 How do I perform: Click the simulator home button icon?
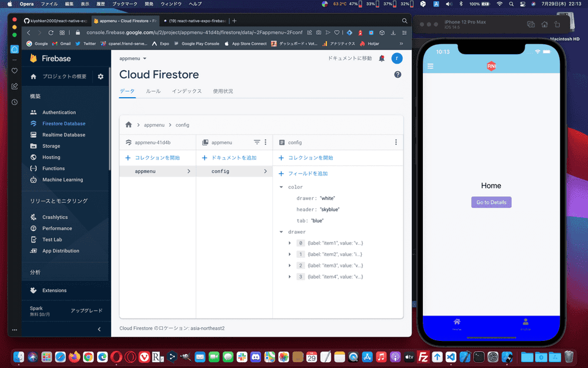coord(544,24)
